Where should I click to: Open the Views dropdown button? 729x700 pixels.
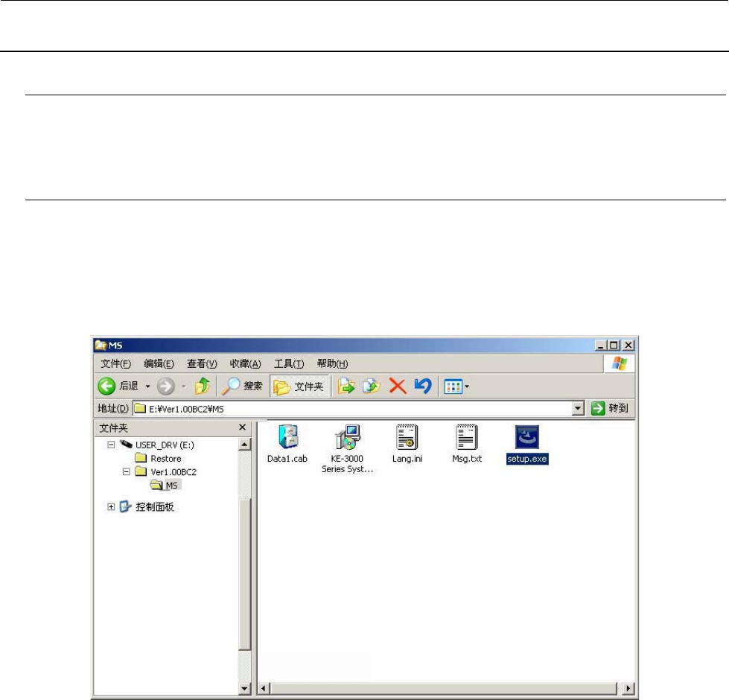pos(456,386)
